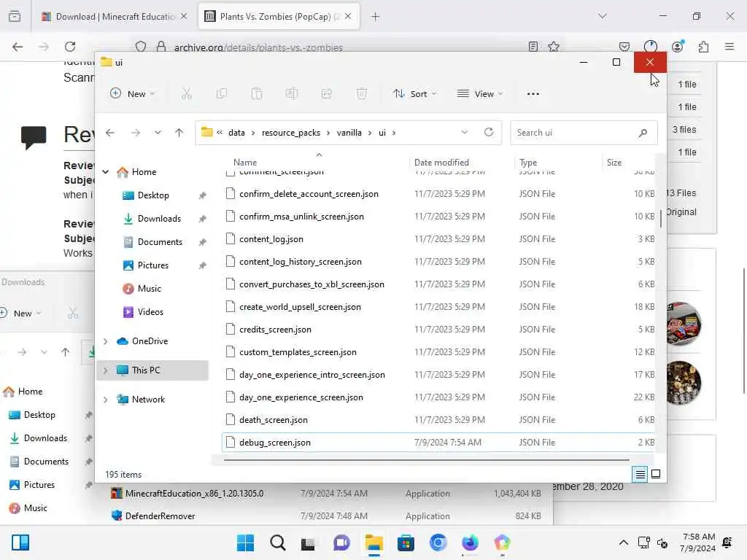This screenshot has width=747, height=560.
Task: Click the Paste clipboard icon in ui toolbar
Action: 257,94
